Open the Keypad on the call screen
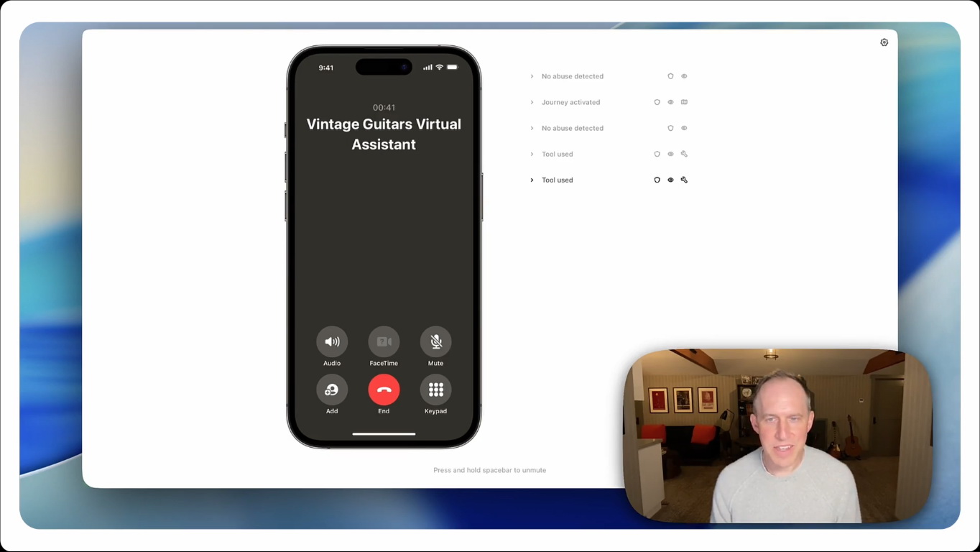The image size is (980, 552). point(435,390)
